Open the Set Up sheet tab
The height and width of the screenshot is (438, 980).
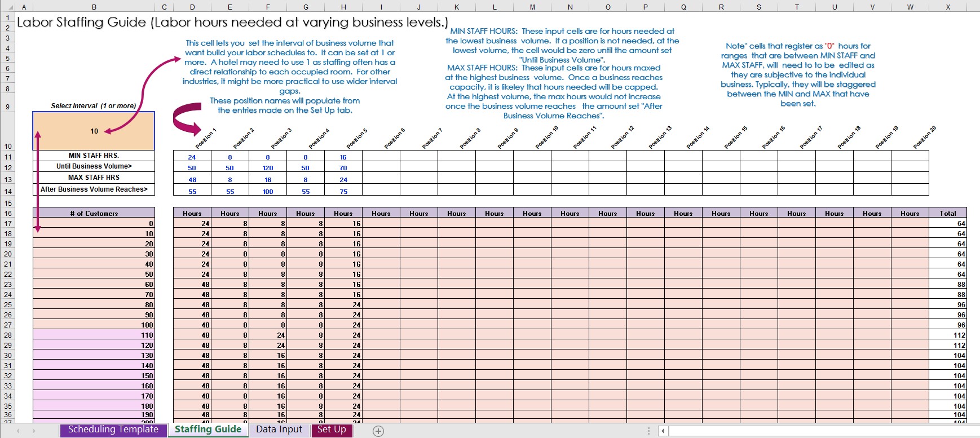pos(332,430)
